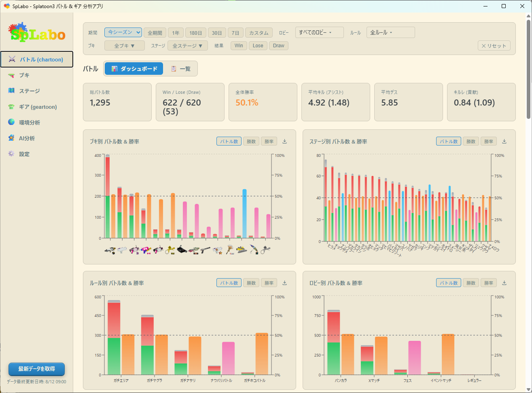Screen dimensions: 532x393
Task: Filter period to 1年
Action: pyautogui.click(x=176, y=33)
